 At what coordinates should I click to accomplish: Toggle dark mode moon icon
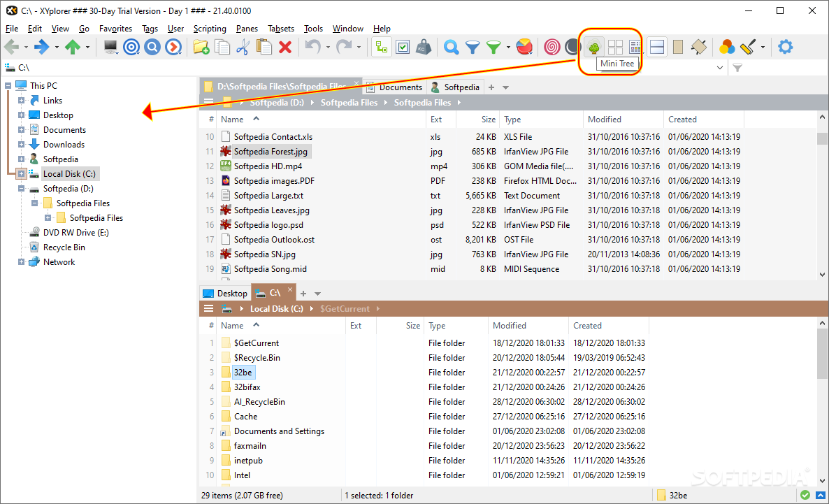(572, 47)
